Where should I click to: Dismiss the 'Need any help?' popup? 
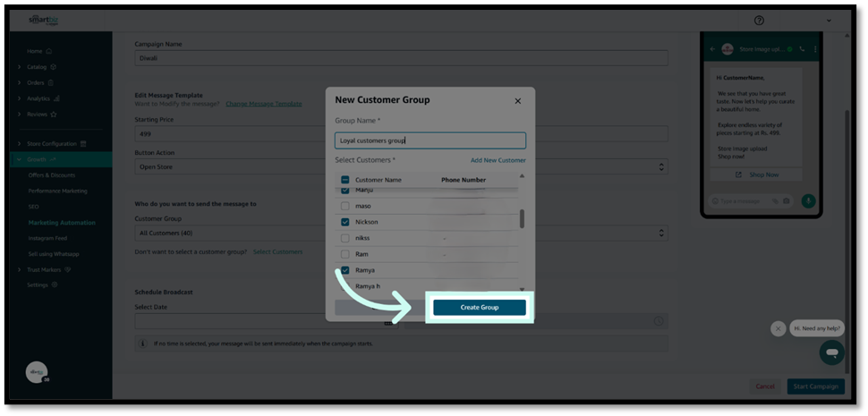tap(778, 328)
